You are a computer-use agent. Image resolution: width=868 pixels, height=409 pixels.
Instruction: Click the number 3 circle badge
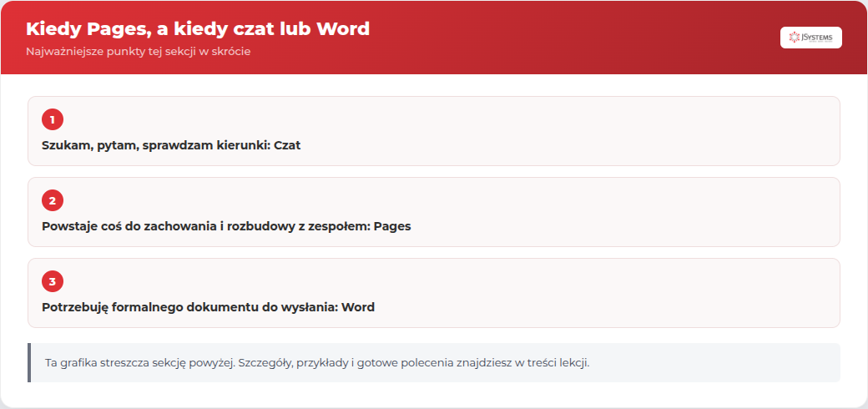pos(53,281)
